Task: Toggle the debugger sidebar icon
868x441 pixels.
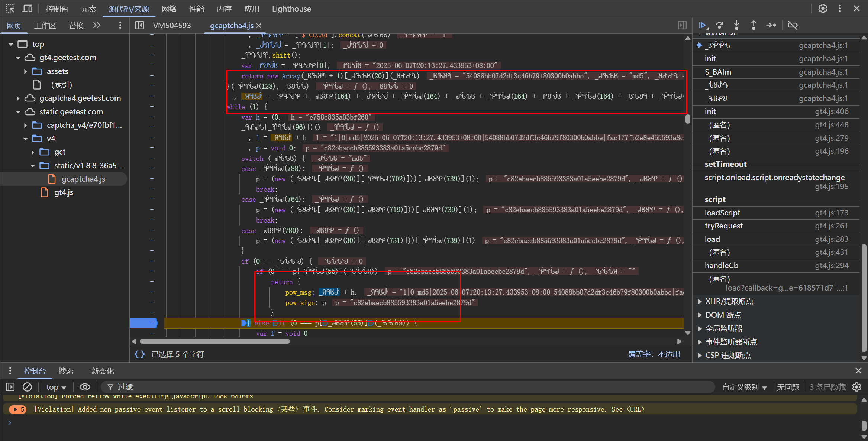Action: point(682,25)
